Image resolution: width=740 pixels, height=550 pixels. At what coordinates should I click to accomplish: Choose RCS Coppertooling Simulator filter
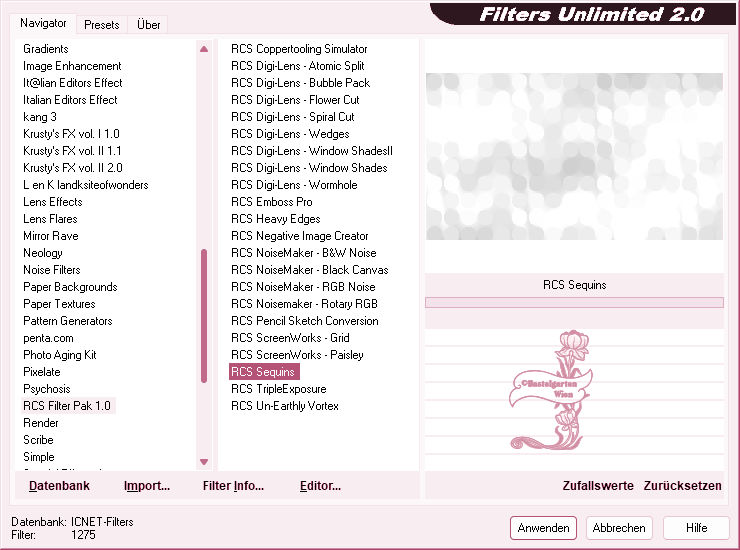pyautogui.click(x=299, y=49)
